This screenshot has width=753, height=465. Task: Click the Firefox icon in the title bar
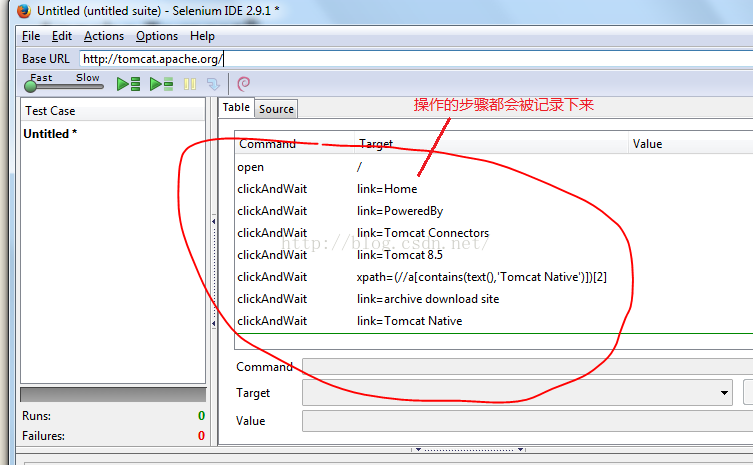tap(24, 11)
